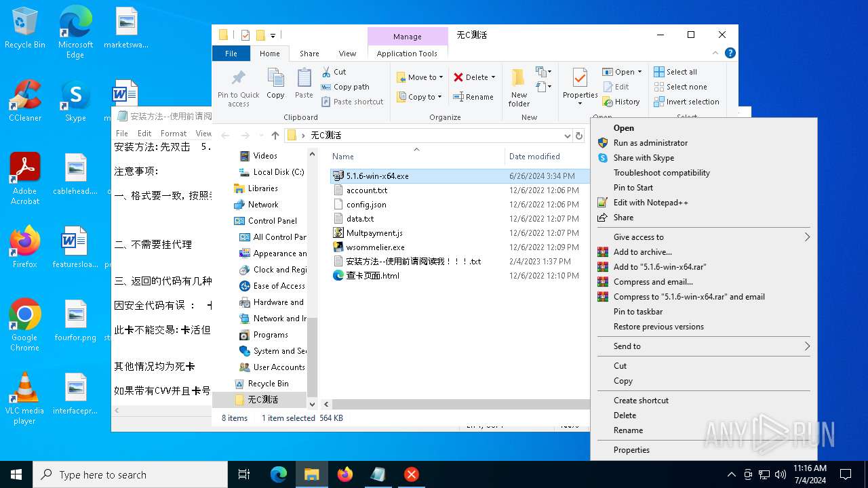The width and height of the screenshot is (868, 488).
Task: Click Invert selection in ribbon
Action: click(686, 102)
